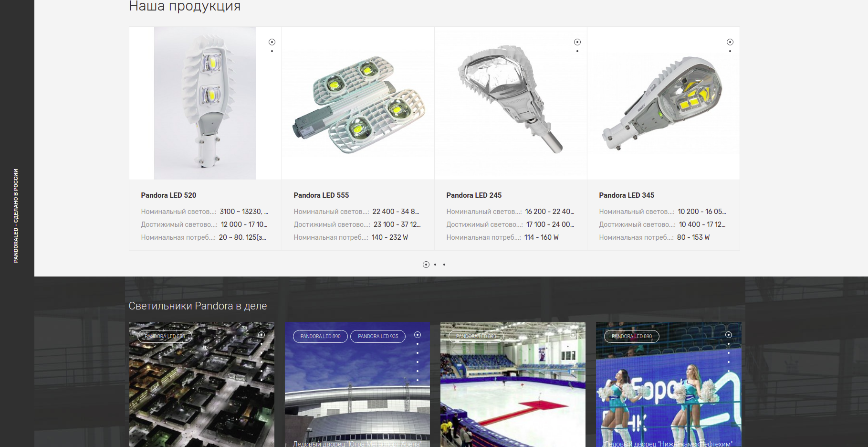Go to second page of product carousel
868x447 pixels.
click(x=435, y=265)
